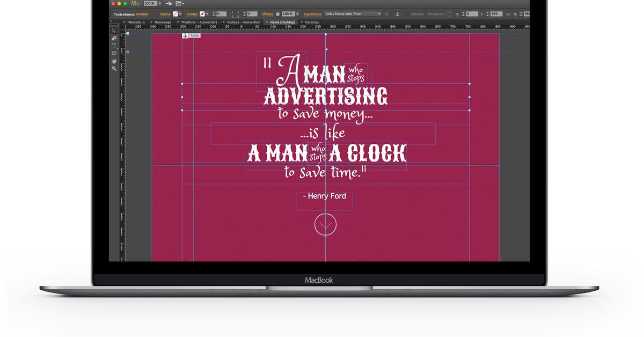Select the Text tool
644x337 pixels.
click(x=114, y=46)
